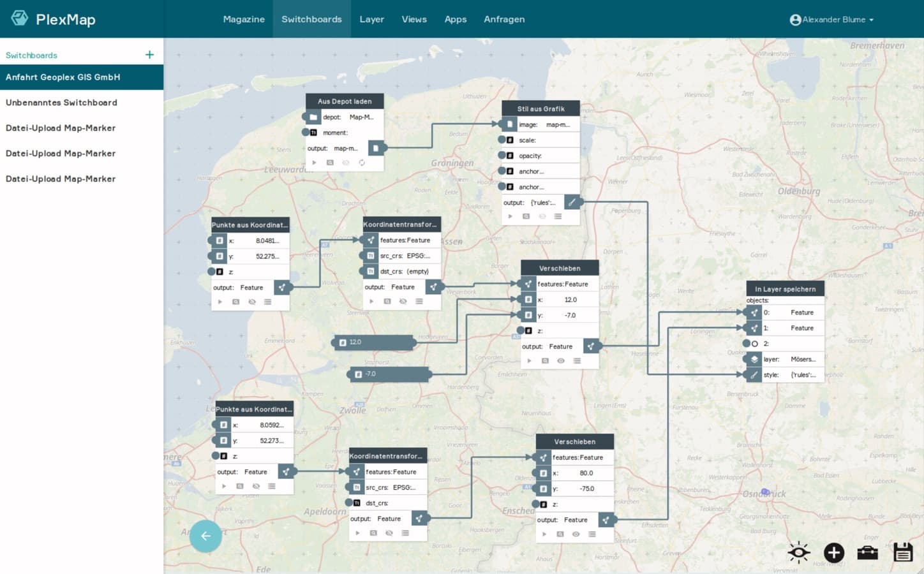The width and height of the screenshot is (924, 574).
Task: Switch to the Magazine tab
Action: 243,19
